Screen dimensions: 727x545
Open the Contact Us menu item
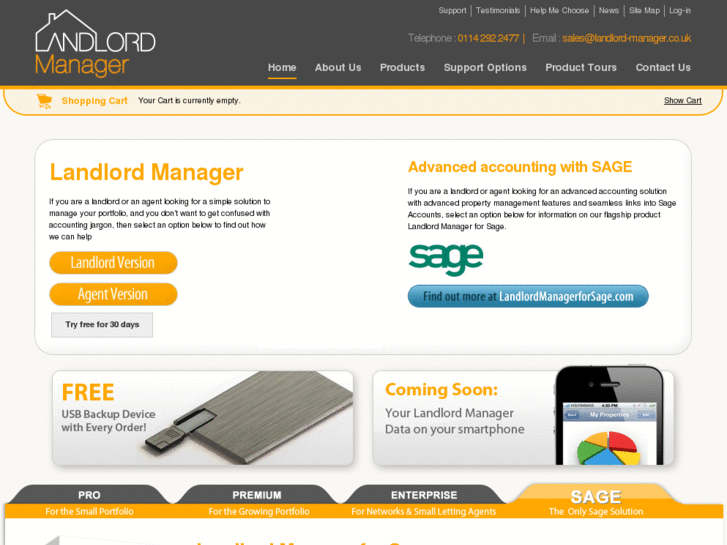(x=663, y=68)
